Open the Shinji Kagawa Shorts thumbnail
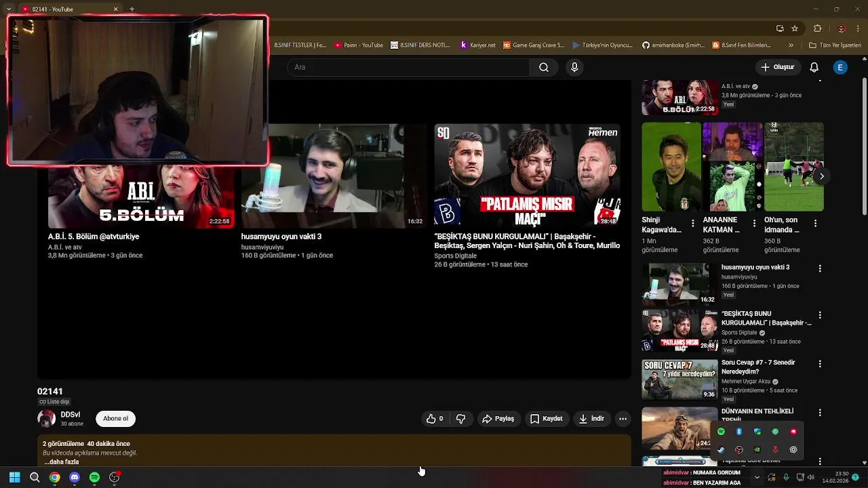The height and width of the screenshot is (488, 868). point(671,167)
